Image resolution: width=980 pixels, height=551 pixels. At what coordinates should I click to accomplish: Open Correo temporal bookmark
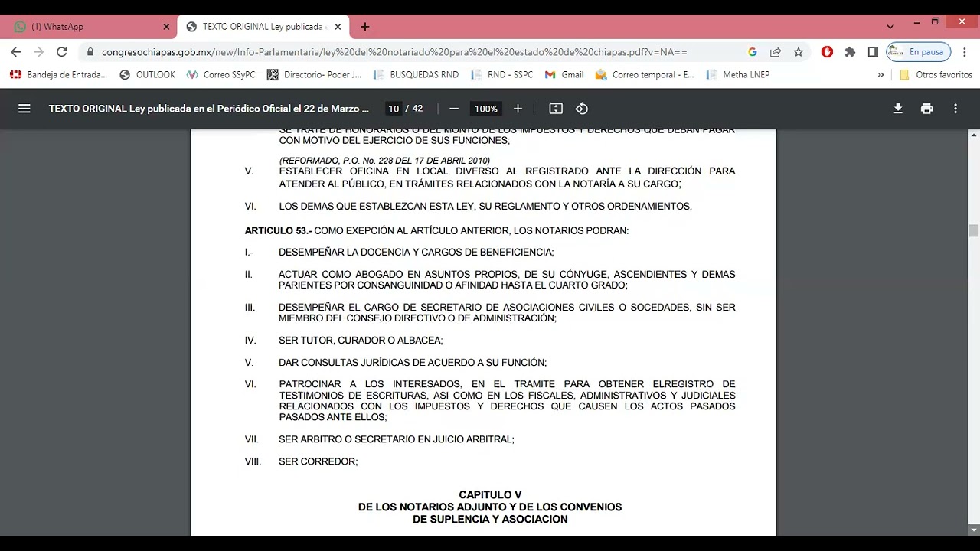(645, 75)
